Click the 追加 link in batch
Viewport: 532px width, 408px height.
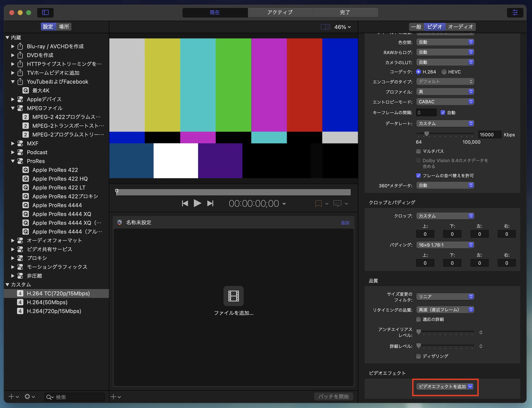(x=345, y=223)
